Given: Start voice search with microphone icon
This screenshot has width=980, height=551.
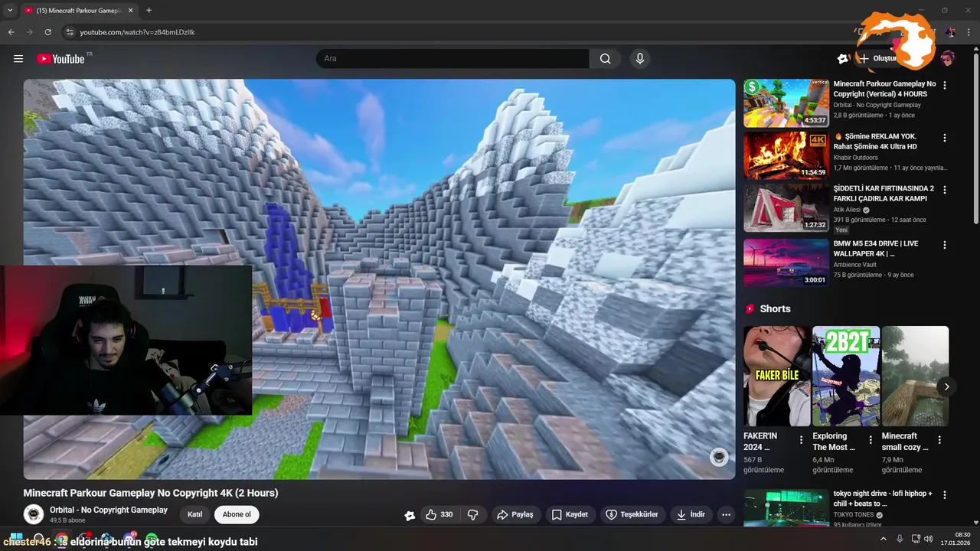Looking at the screenshot, I should tap(640, 58).
